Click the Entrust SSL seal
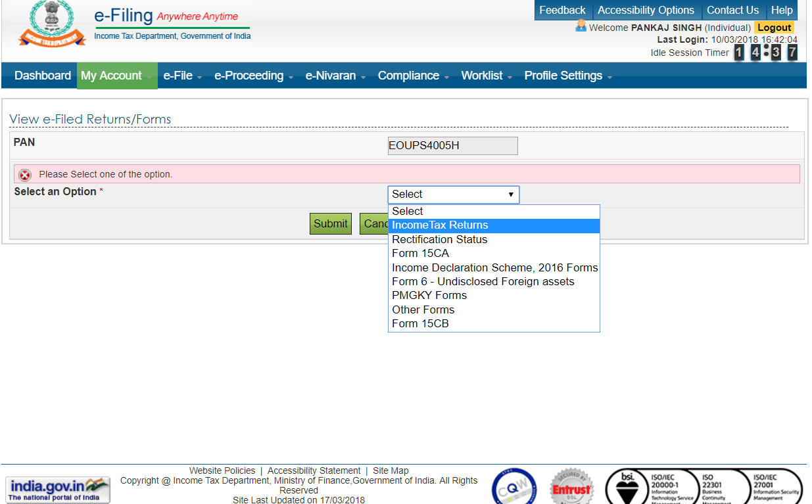This screenshot has height=504, width=812. pyautogui.click(x=571, y=488)
